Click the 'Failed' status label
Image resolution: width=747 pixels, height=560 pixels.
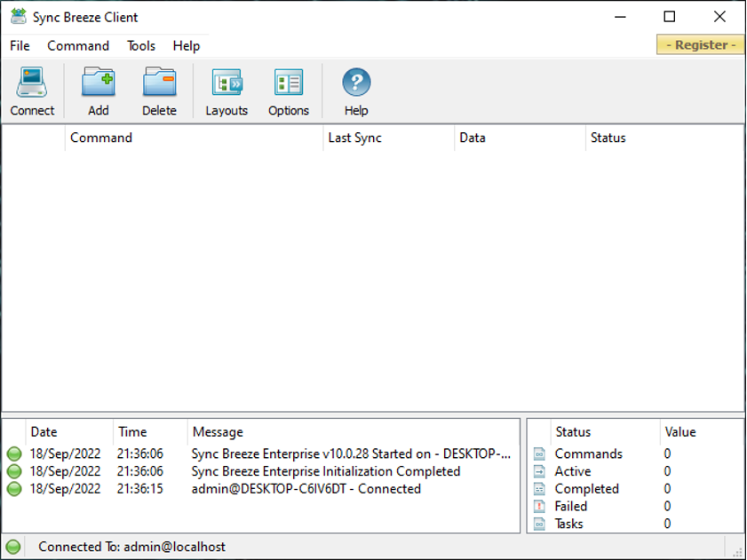point(571,506)
